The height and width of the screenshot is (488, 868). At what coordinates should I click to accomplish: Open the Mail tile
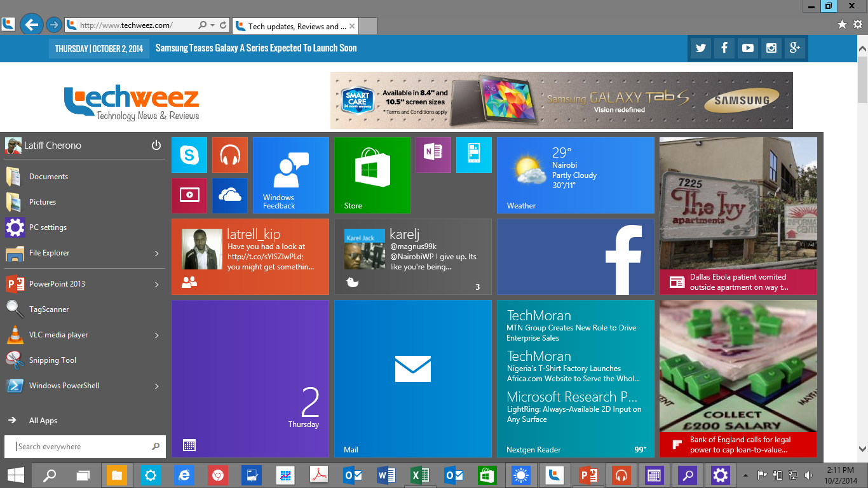tap(413, 379)
